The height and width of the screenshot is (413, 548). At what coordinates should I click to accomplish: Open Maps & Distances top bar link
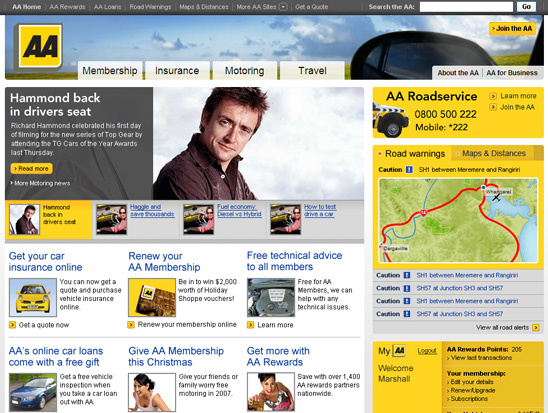(x=204, y=7)
